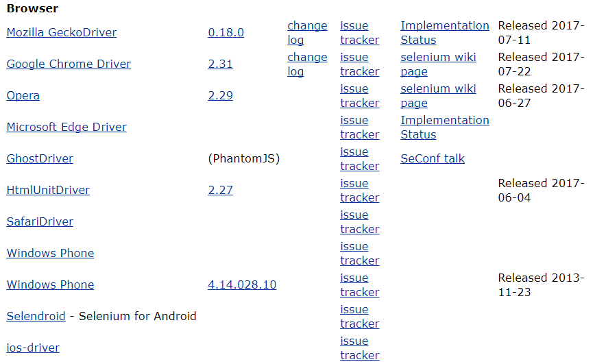
Task: Open the Microsoft Edge Driver link
Action: click(66, 127)
